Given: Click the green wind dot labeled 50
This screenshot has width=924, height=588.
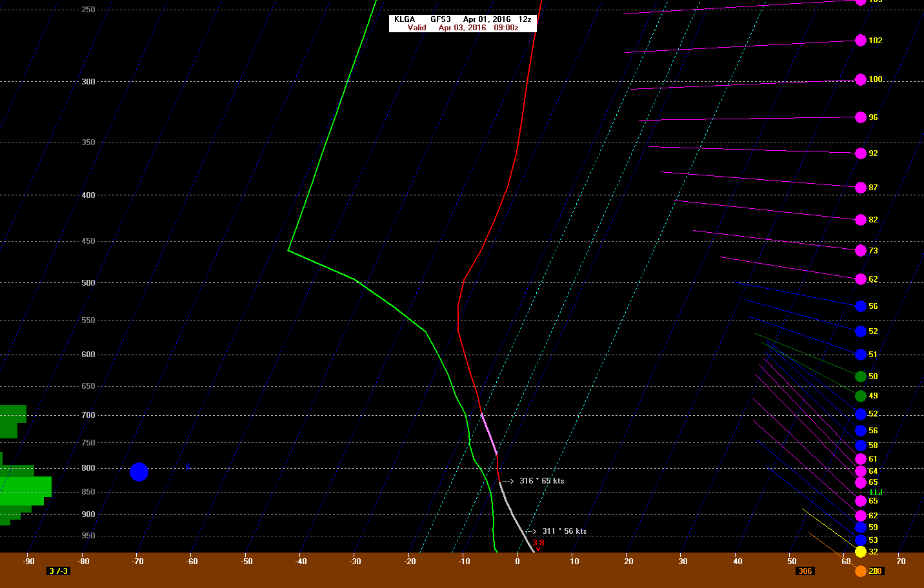Looking at the screenshot, I should click(x=860, y=377).
